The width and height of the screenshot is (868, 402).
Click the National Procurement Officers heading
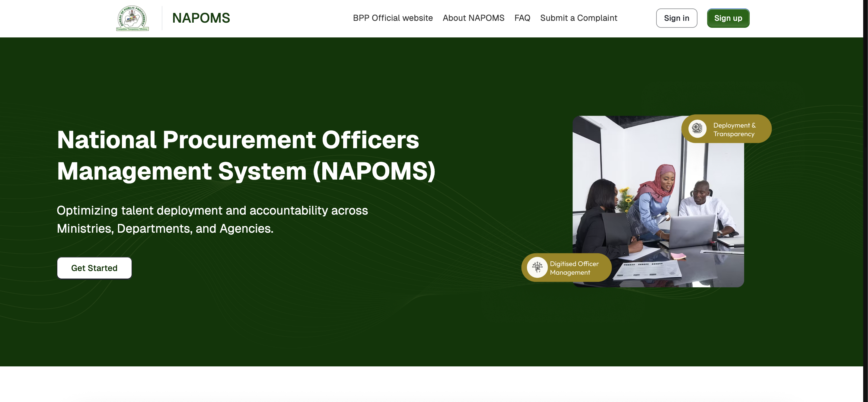[246, 155]
